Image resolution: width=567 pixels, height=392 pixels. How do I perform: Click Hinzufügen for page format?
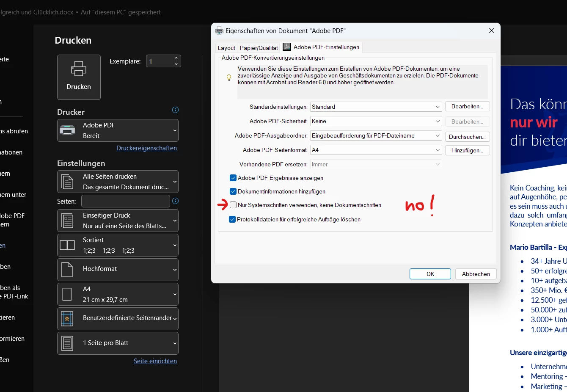[467, 150]
